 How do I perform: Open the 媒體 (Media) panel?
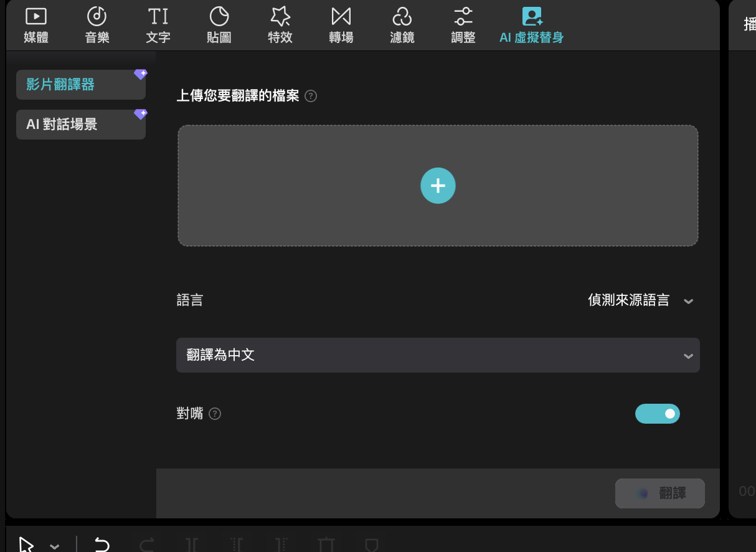click(x=36, y=26)
